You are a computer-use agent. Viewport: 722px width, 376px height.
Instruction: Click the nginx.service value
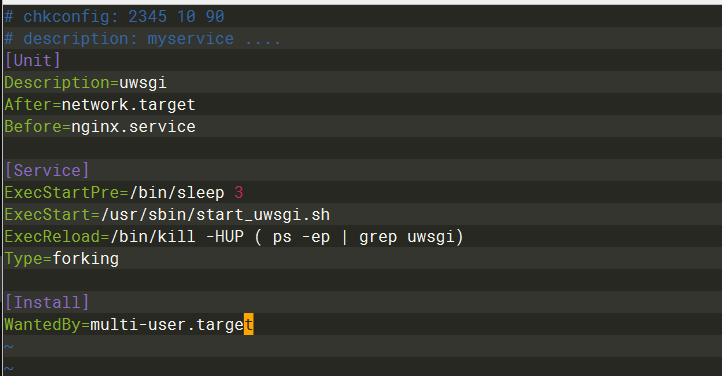tap(133, 127)
